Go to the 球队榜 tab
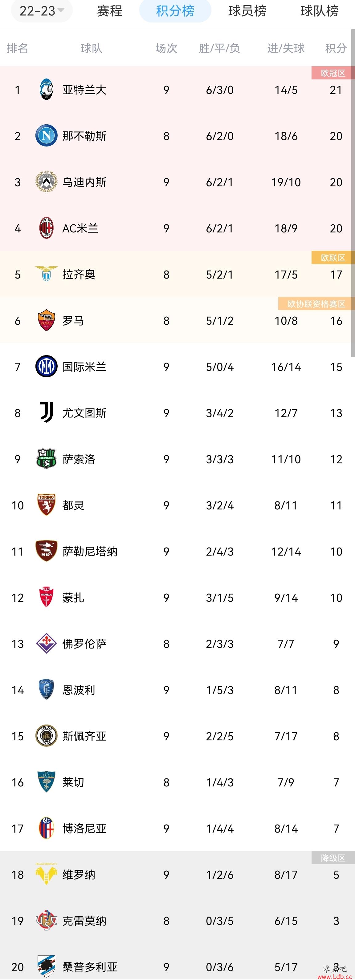Viewport: 355px width, 980px height. [x=319, y=11]
